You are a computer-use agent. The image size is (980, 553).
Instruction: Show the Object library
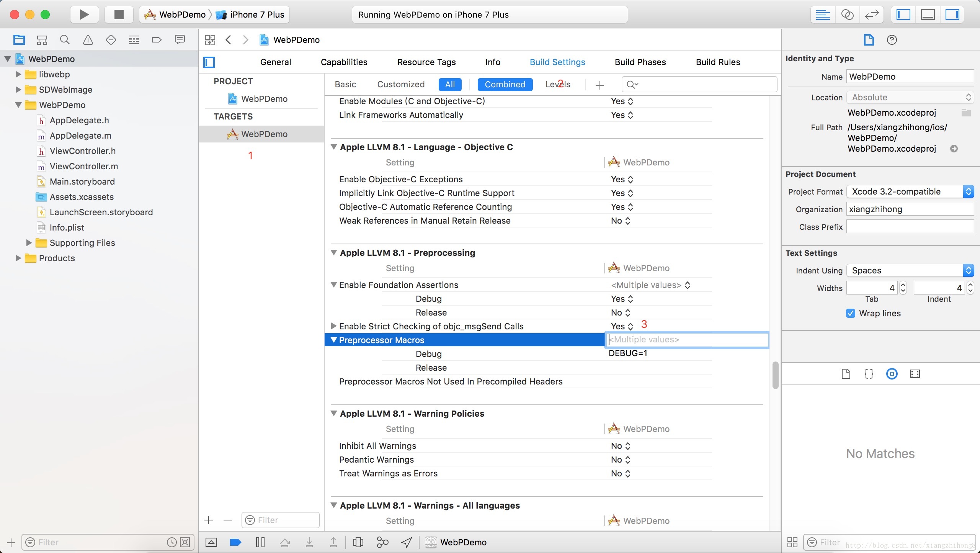pyautogui.click(x=892, y=374)
